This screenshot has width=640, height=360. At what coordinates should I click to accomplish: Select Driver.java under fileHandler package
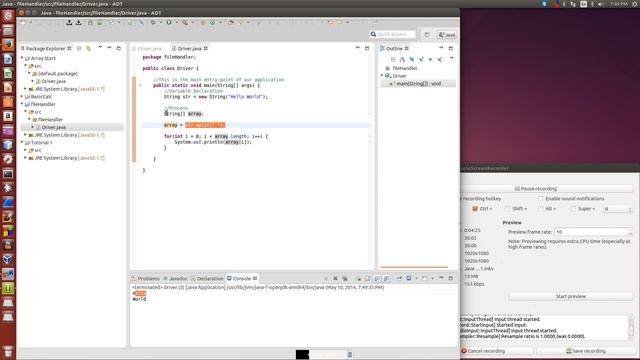tap(53, 127)
